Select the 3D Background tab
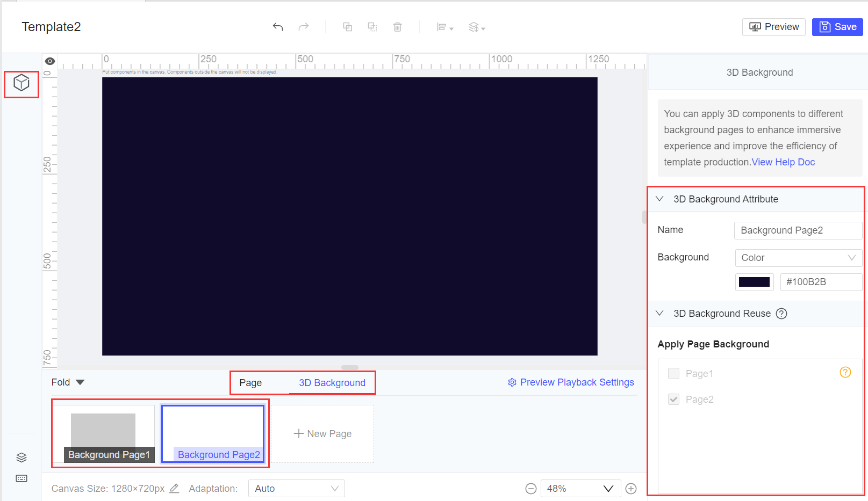Viewport: 868px width, 501px height. [332, 382]
